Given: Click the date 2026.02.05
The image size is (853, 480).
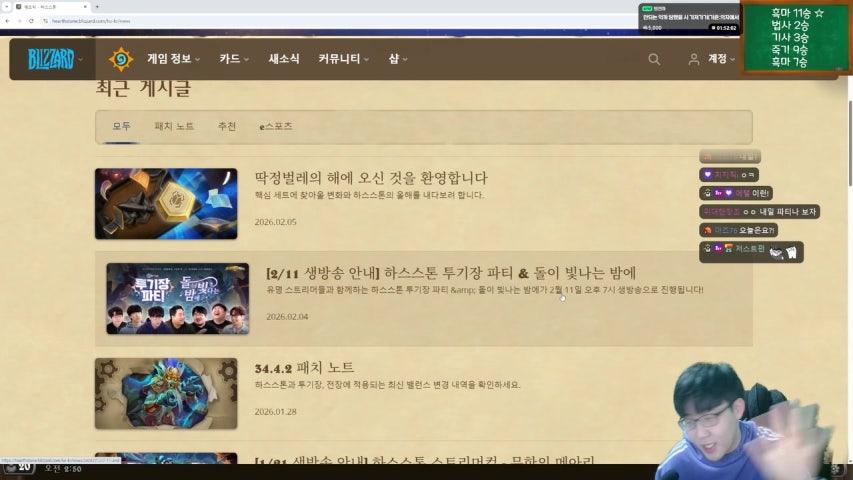Looking at the screenshot, I should [x=275, y=222].
